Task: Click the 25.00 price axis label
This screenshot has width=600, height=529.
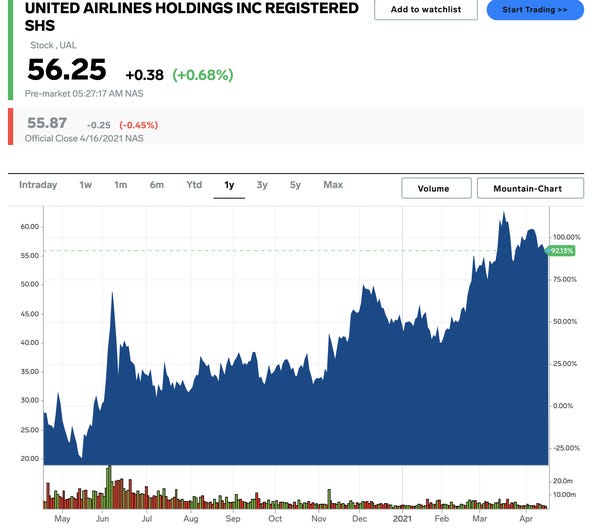Action: click(x=30, y=430)
